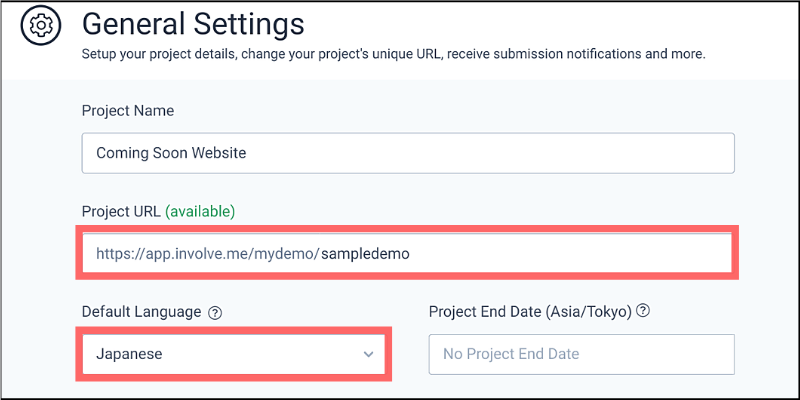The height and width of the screenshot is (400, 800).
Task: Place cursor on the "sampledemo" URL slug
Action: pos(365,254)
